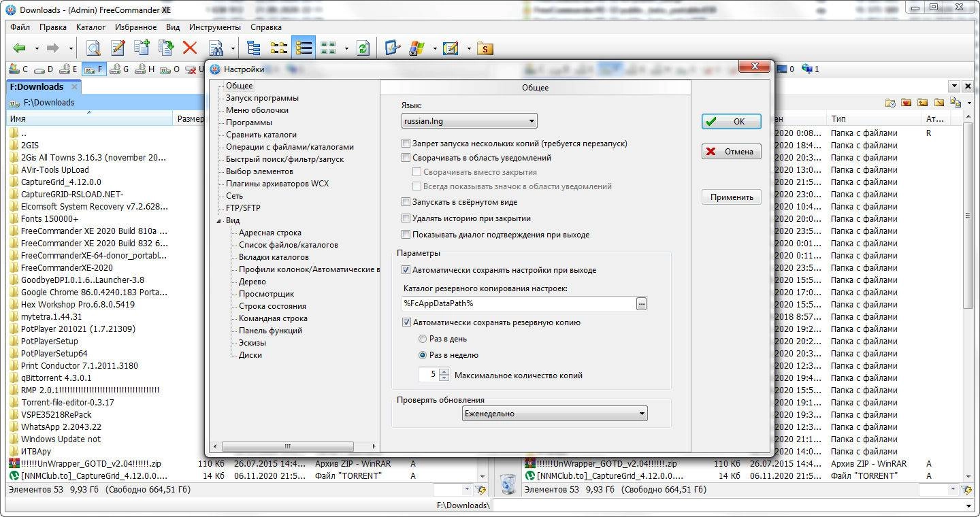The width and height of the screenshot is (980, 517).
Task: Toggle 'Запускать в свёрнутом виде' checkbox
Action: [406, 202]
